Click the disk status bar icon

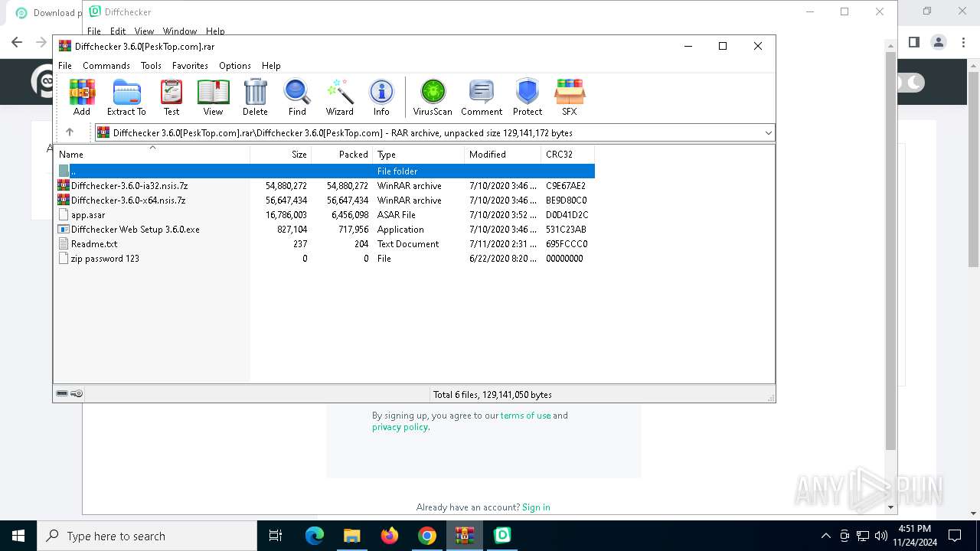click(x=62, y=393)
